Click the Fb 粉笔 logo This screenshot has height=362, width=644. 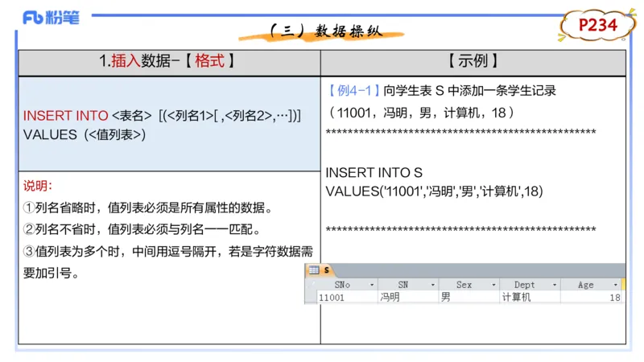[x=51, y=18]
